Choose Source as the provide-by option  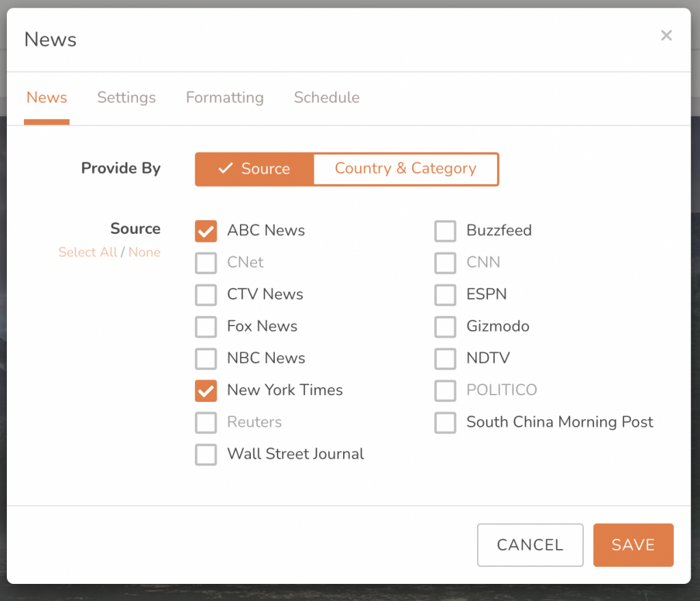[x=254, y=169]
